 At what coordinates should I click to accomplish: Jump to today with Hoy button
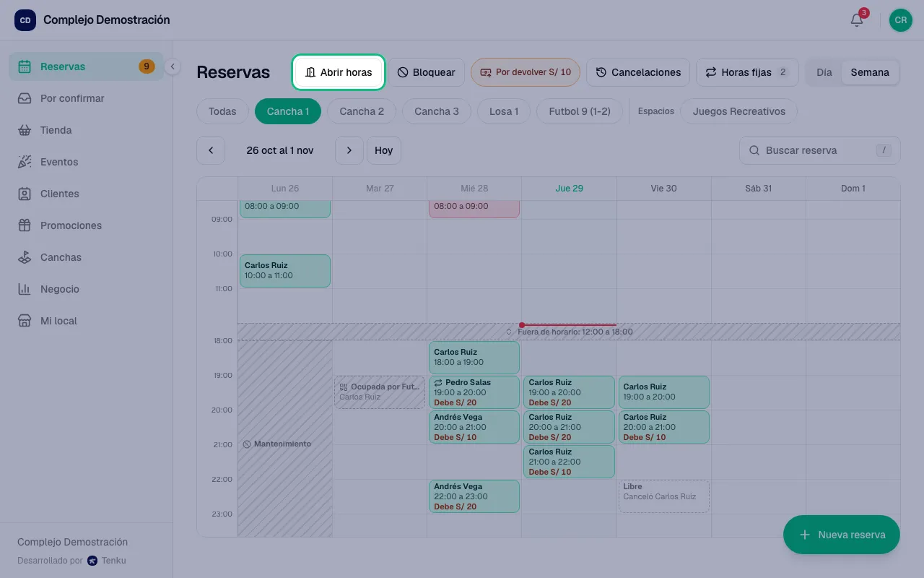[x=384, y=150]
